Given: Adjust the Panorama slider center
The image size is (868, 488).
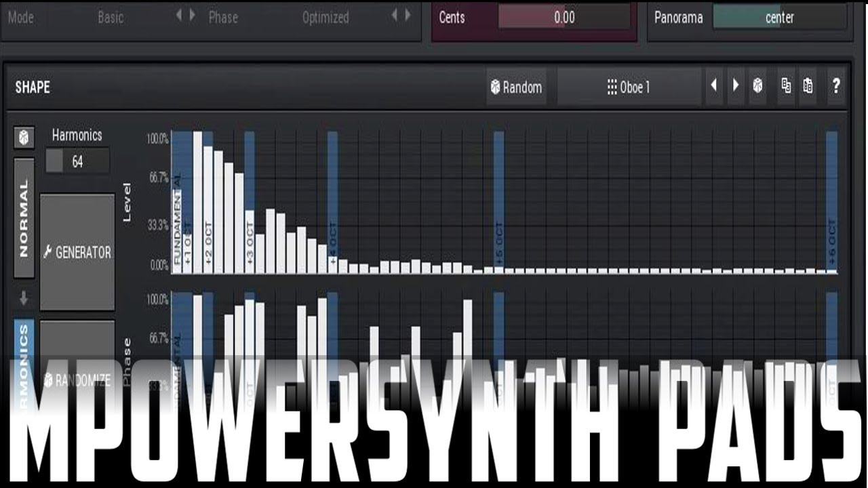Looking at the screenshot, I should coord(779,18).
